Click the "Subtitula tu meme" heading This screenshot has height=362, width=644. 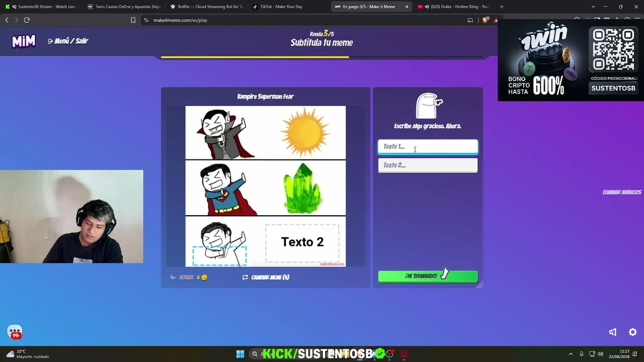[321, 43]
